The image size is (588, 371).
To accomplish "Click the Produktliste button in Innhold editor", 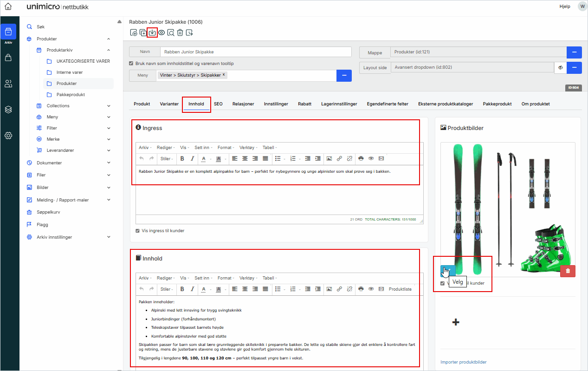I will point(400,289).
